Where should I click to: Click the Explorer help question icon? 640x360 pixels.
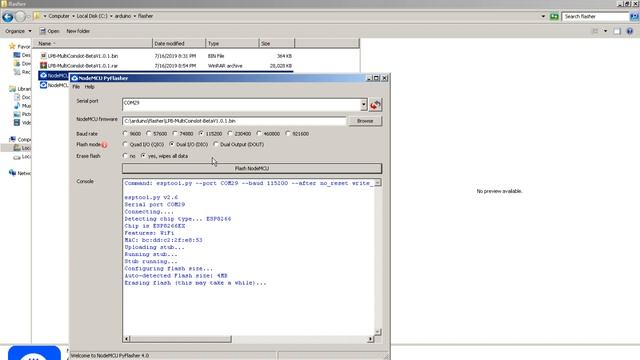point(630,31)
